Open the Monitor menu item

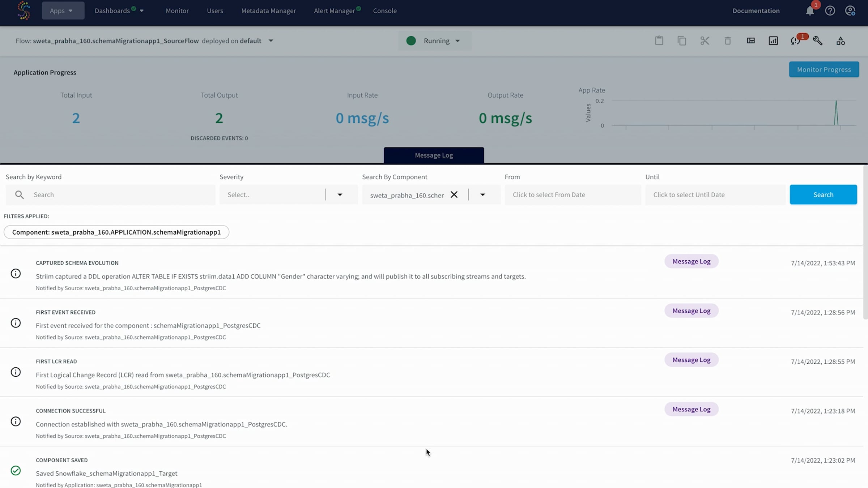pos(177,11)
